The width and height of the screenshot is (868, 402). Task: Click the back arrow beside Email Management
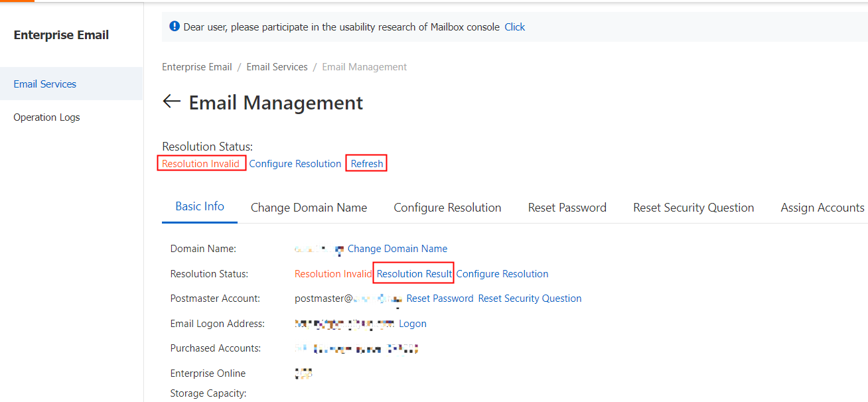(x=172, y=101)
